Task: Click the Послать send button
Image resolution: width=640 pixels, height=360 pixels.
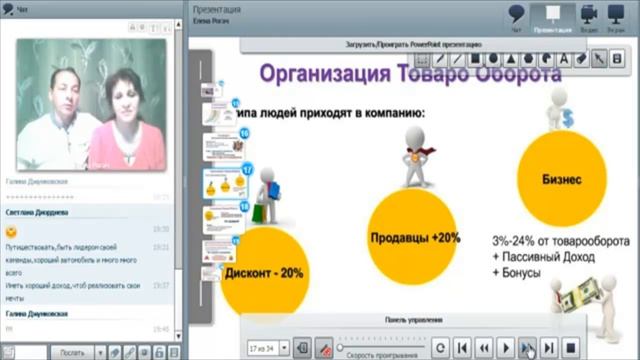Action: click(72, 352)
